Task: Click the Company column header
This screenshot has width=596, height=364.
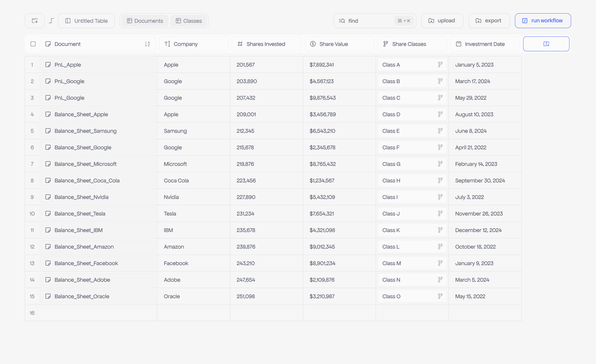Action: pos(193,44)
